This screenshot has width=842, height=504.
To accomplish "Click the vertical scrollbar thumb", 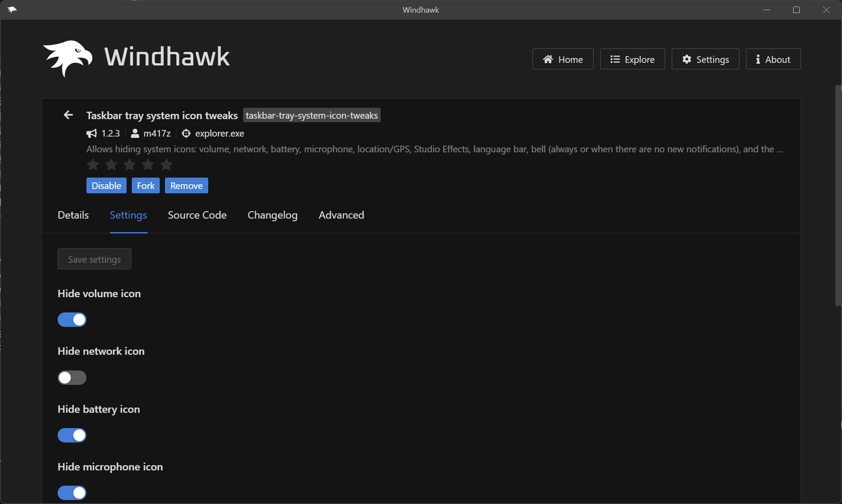I will (838, 196).
